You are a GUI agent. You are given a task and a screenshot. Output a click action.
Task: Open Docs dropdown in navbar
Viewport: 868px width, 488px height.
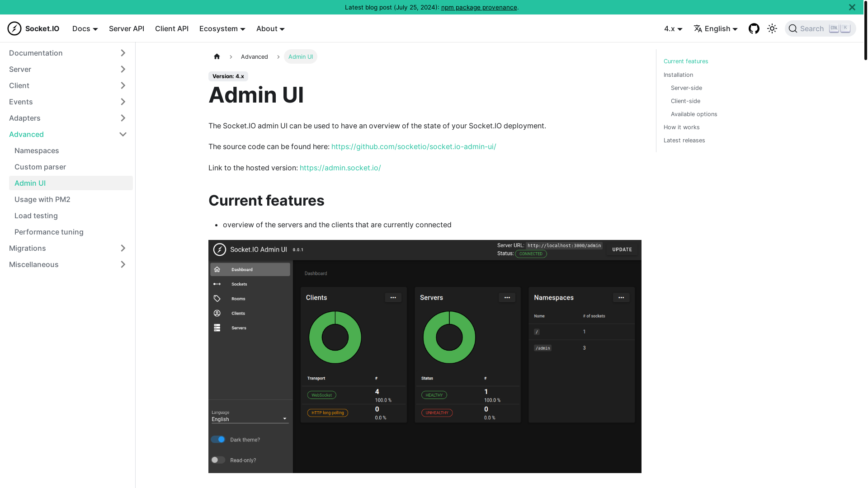coord(85,28)
